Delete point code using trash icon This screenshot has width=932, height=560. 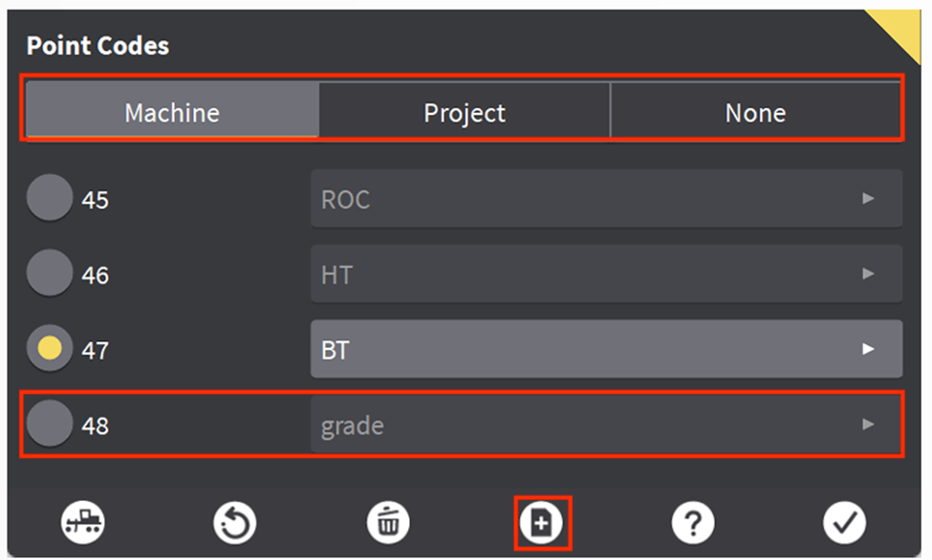click(x=388, y=523)
